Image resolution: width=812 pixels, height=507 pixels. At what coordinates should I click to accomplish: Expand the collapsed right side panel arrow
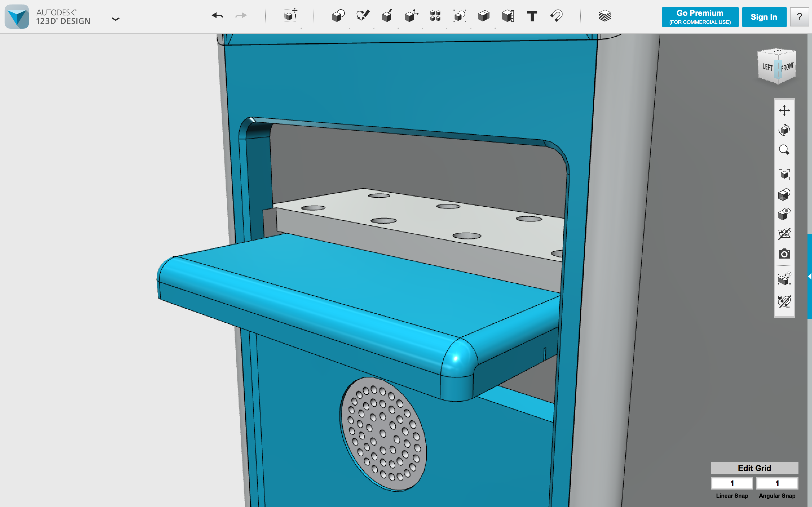tap(809, 276)
